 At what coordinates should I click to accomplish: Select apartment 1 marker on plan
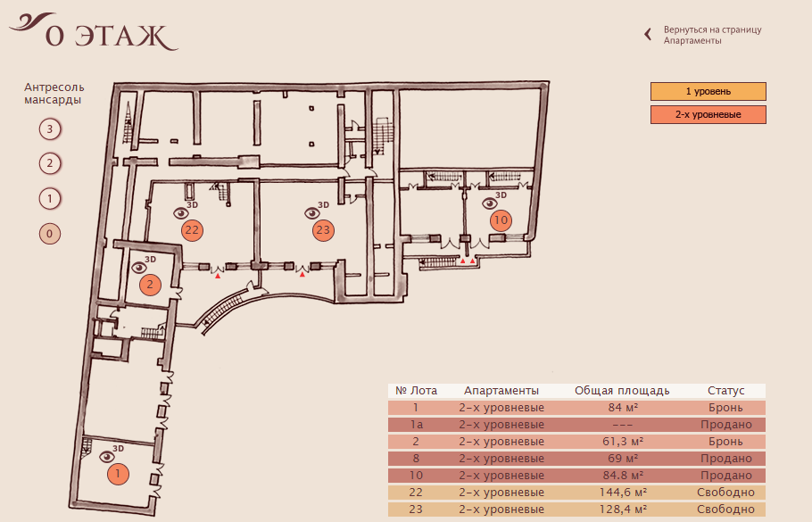point(118,473)
